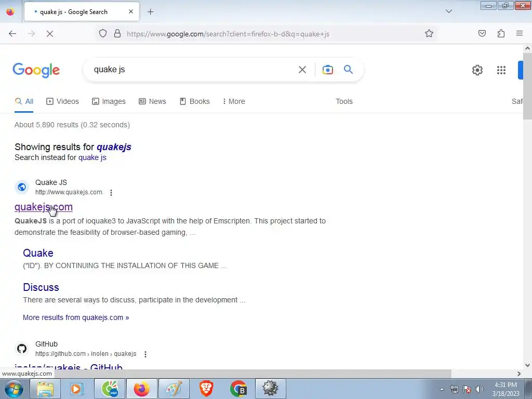Clear the Google search box text
The width and height of the screenshot is (532, 399).
point(302,70)
